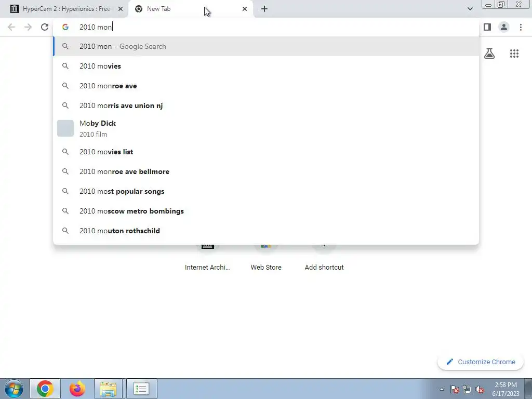Click the muted volume tray icon
The image size is (532, 399).
coord(480,389)
